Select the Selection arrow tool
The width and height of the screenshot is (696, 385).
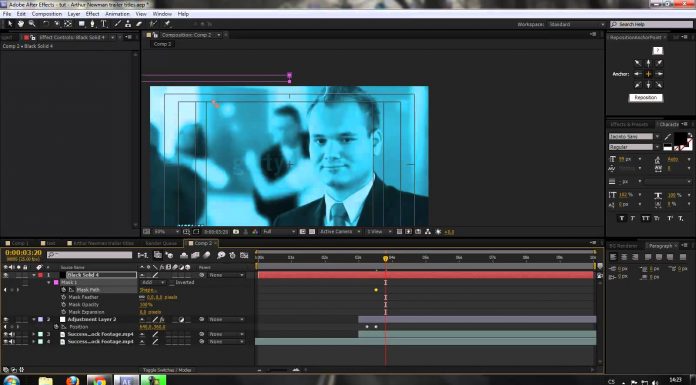coord(9,24)
